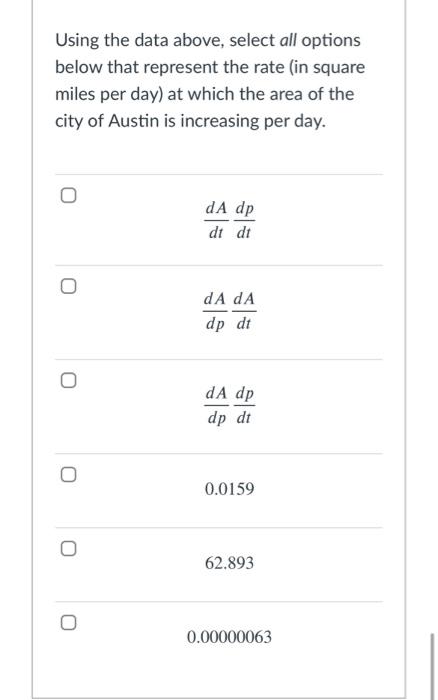Click dp/dt fraction in the first option
438x700 pixels.
[x=244, y=220]
